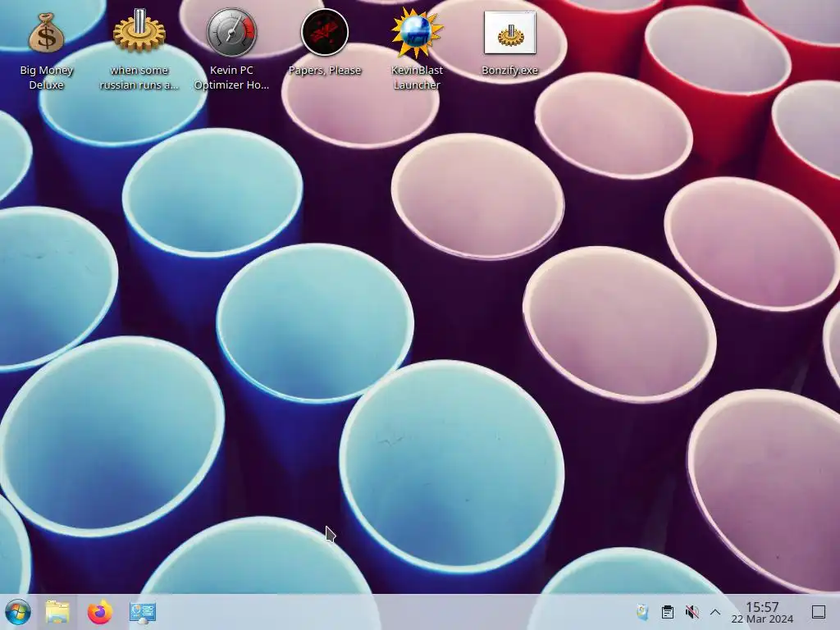The image size is (840, 630).
Task: Select the Bonzify.exe desktop icon
Action: pos(509,33)
